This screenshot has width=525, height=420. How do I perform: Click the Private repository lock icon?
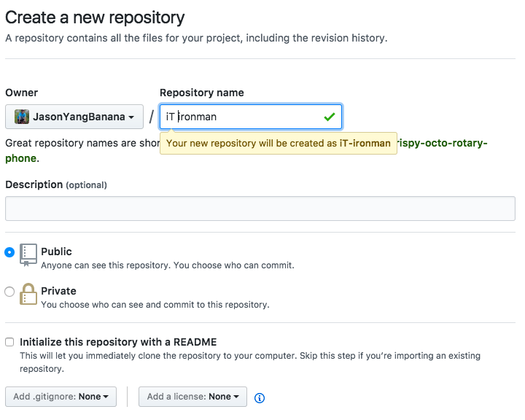tap(28, 293)
